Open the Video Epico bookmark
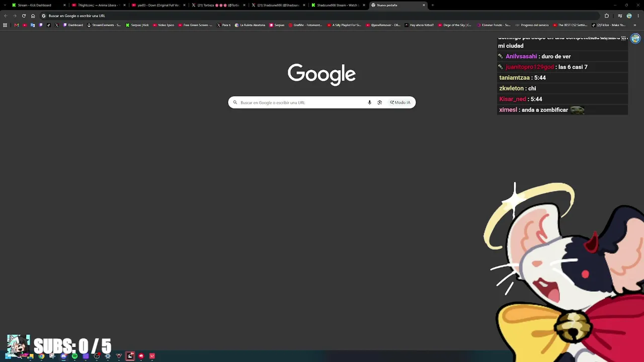Screen dimensions: 644x362 click(164, 25)
